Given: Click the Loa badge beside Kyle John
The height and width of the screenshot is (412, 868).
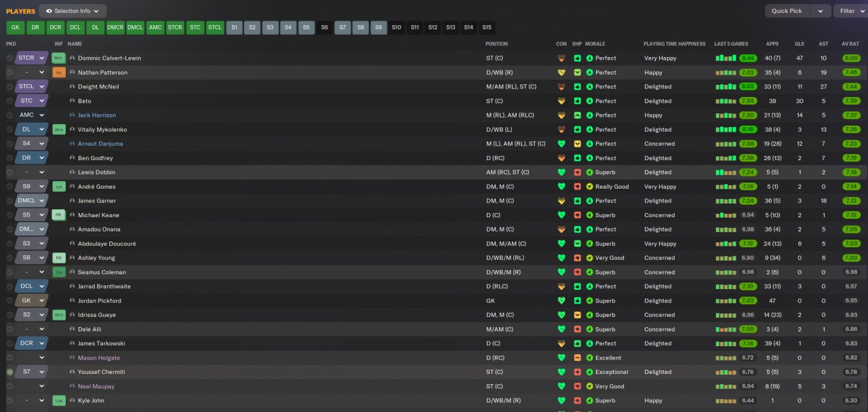Looking at the screenshot, I should click(x=58, y=400).
